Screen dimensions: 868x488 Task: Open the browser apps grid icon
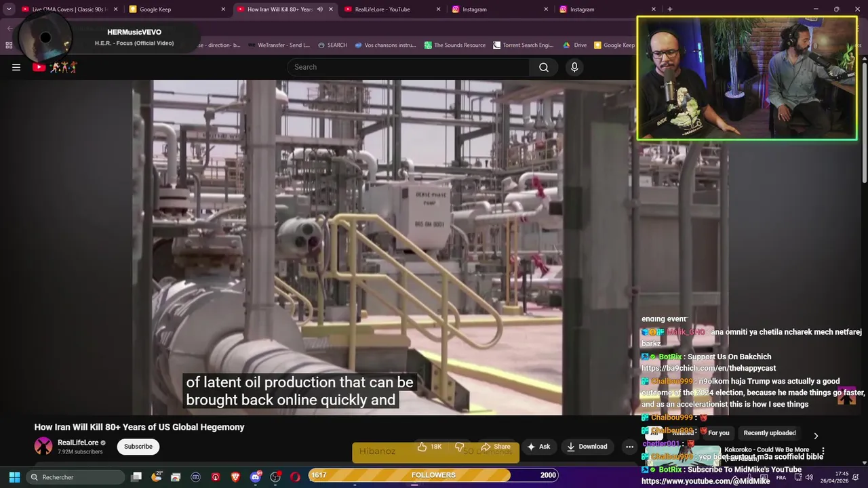click(9, 45)
